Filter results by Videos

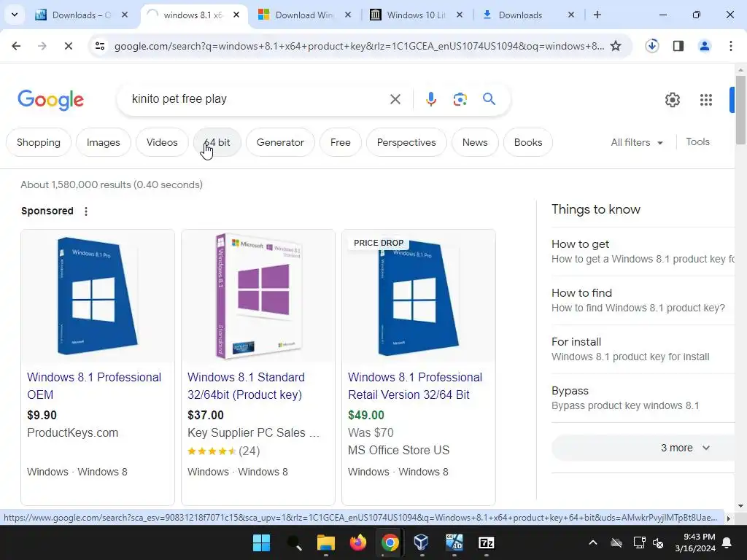coord(162,142)
